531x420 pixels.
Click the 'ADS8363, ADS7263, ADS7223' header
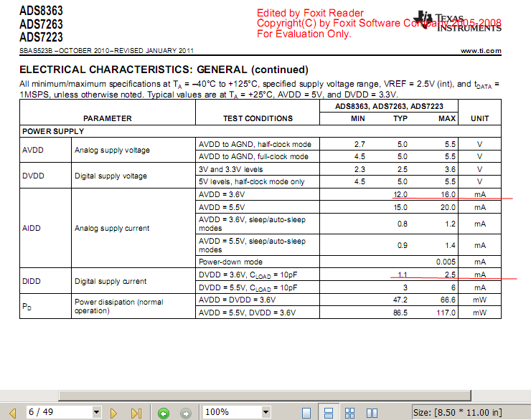[x=389, y=106]
